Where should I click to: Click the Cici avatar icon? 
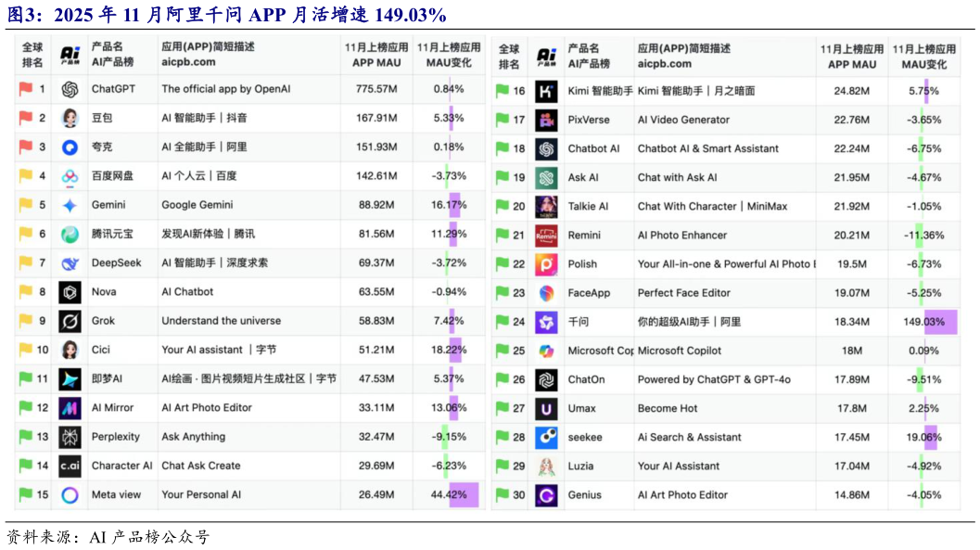(70, 350)
